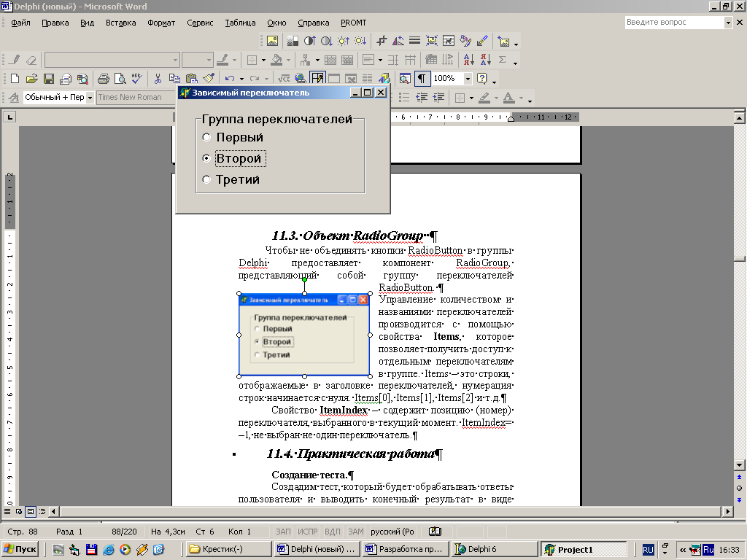This screenshot has width=747, height=560.
Task: Click the AutoSum sigma icon
Action: pyautogui.click(x=502, y=60)
